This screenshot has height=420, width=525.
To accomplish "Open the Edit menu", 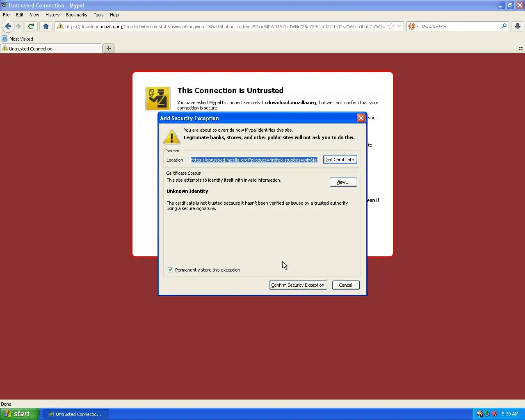I will 20,15.
